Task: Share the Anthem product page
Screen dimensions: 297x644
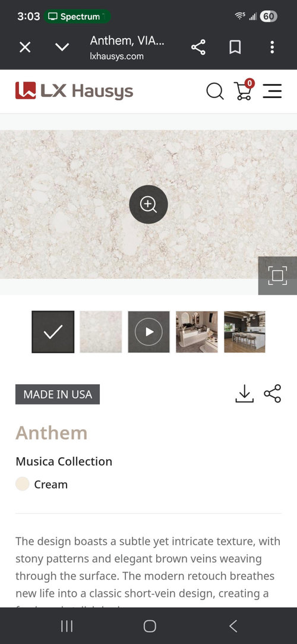Action: point(273,394)
